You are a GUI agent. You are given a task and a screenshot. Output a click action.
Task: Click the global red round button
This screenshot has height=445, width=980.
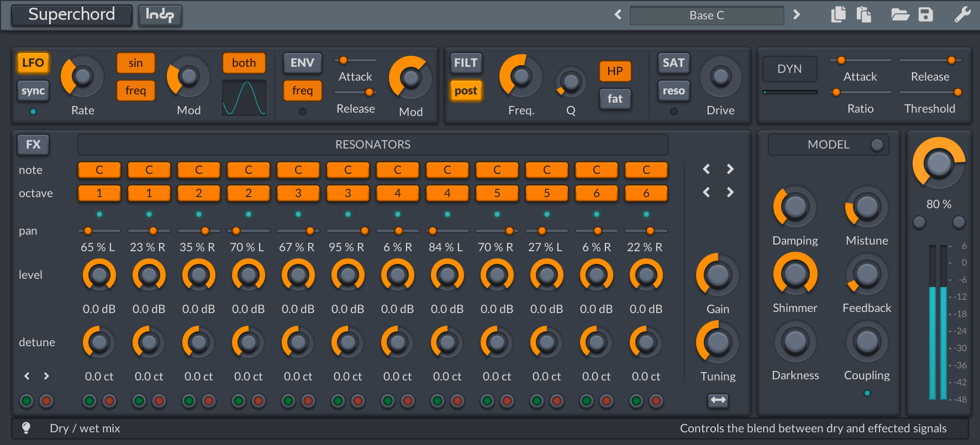pos(46,401)
